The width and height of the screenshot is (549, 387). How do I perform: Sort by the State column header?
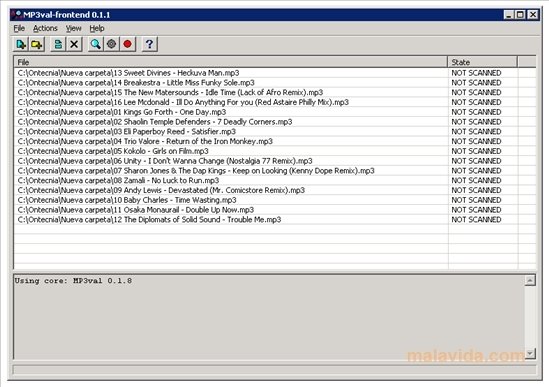tap(482, 62)
